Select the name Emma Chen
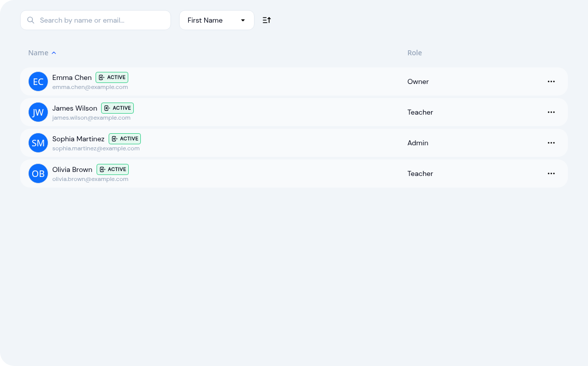The height and width of the screenshot is (366, 588). [72, 77]
